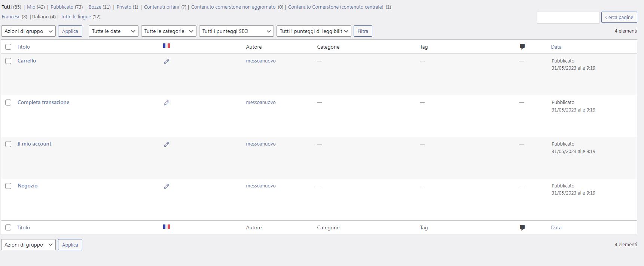Open the Completa transazione page link
The width and height of the screenshot is (644, 266).
(x=43, y=102)
